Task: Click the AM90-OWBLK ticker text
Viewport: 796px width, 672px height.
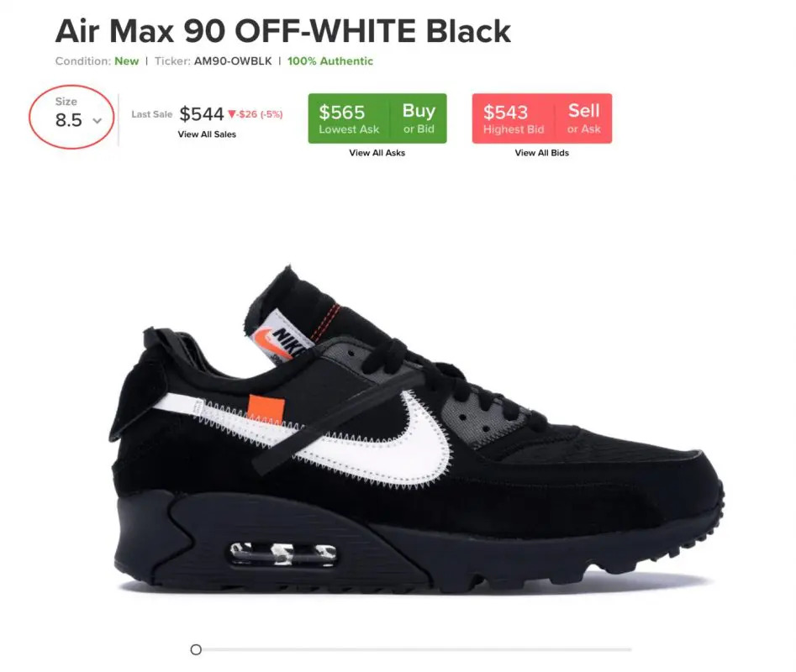Action: [x=233, y=61]
